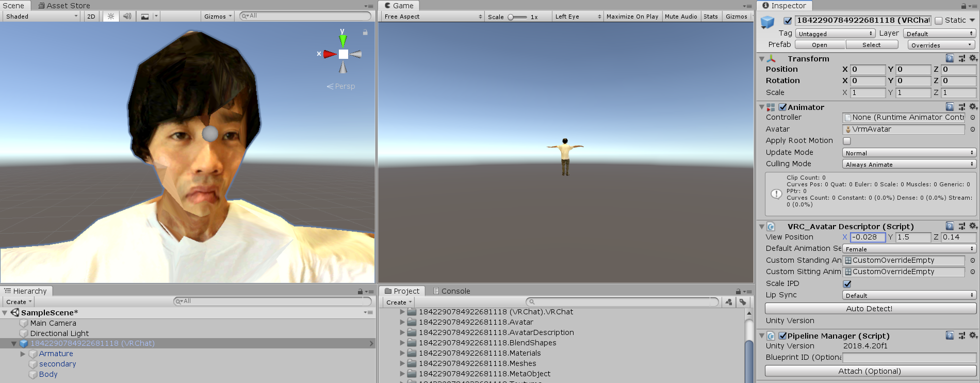Expand the Armature hierarchy item
The height and width of the screenshot is (383, 980).
tap(23, 354)
